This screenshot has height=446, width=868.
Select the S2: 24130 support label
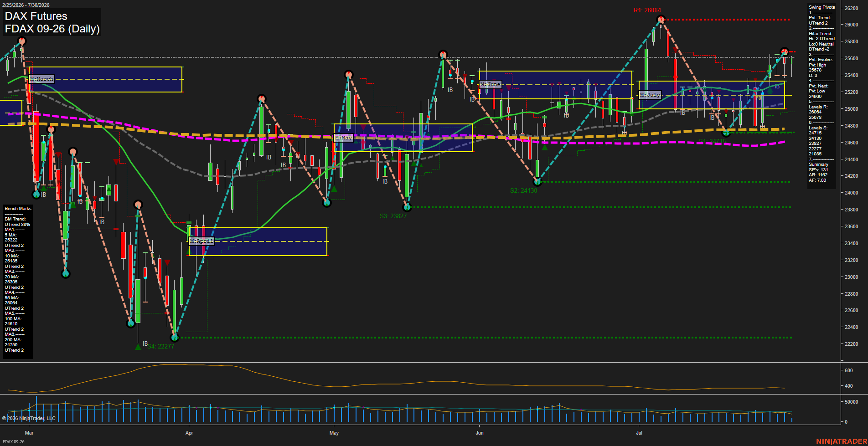point(523,190)
